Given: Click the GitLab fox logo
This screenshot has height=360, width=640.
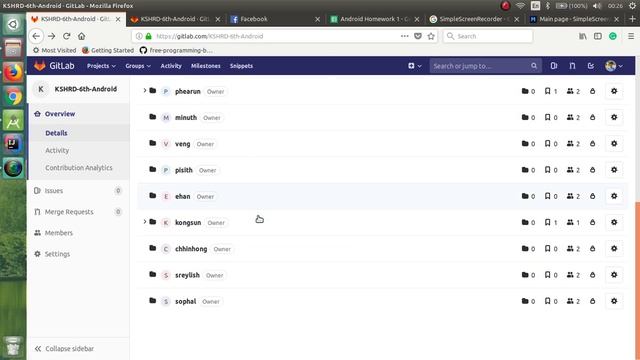Looking at the screenshot, I should point(40,66).
